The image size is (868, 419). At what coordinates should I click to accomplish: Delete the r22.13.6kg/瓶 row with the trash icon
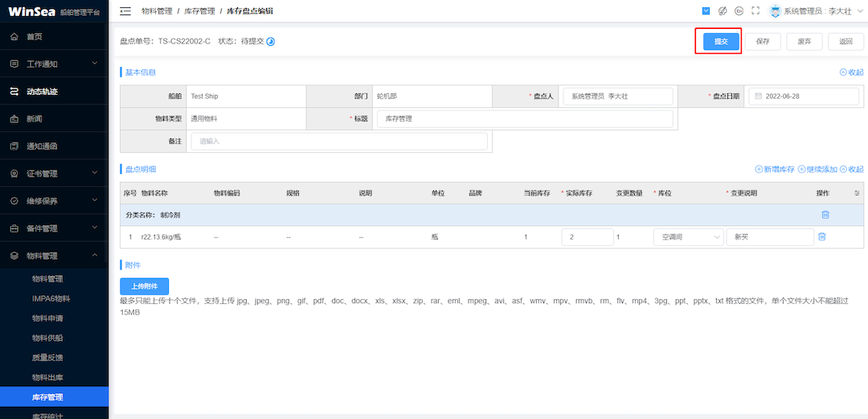coord(822,236)
